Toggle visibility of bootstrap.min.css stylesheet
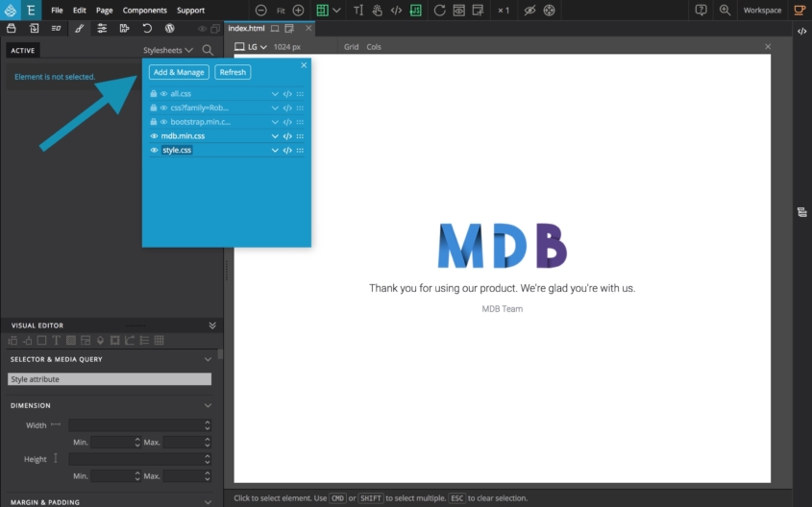 (x=163, y=122)
